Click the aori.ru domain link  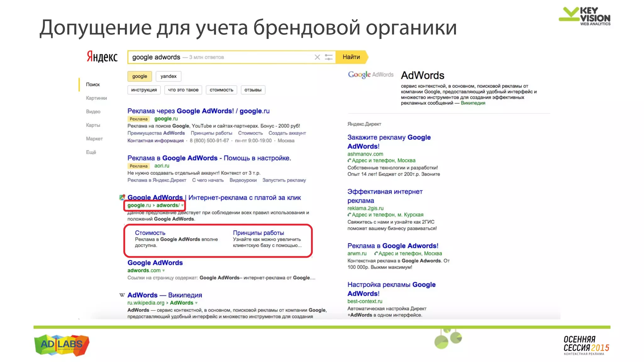coord(162,166)
